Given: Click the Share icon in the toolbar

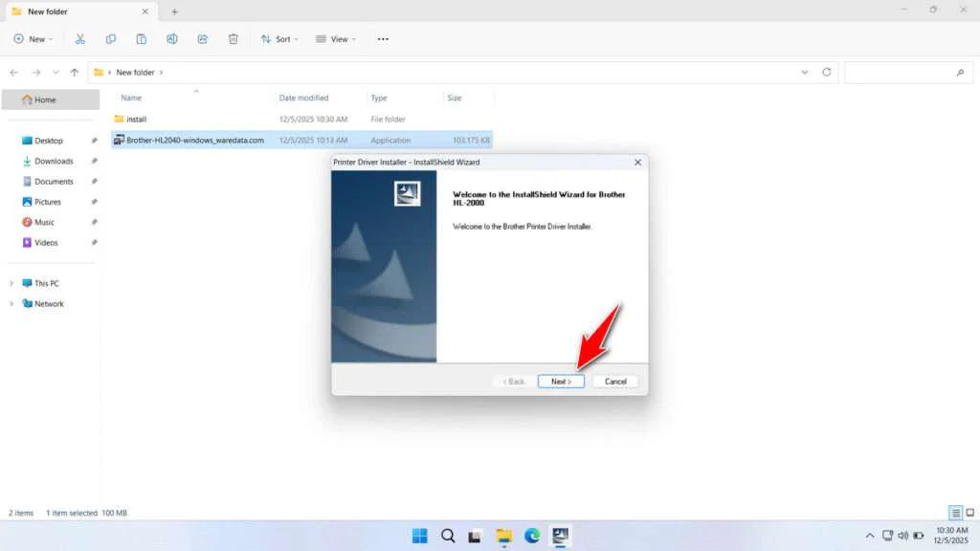Looking at the screenshot, I should point(202,38).
